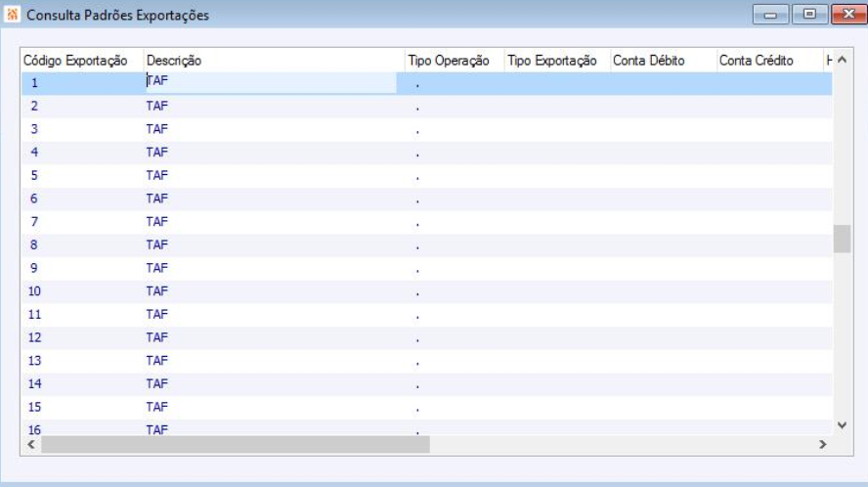Click TAF description in row 12
868x487 pixels.
(x=157, y=338)
